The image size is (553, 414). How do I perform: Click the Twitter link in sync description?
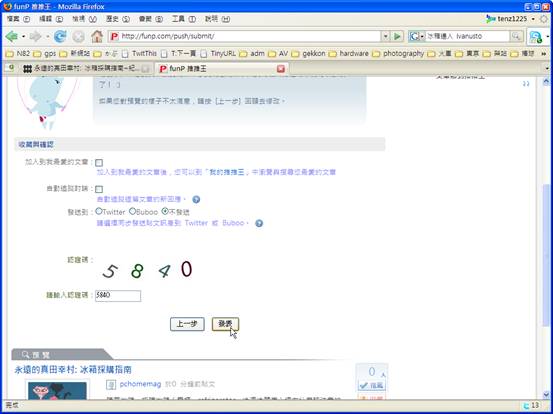[196, 223]
